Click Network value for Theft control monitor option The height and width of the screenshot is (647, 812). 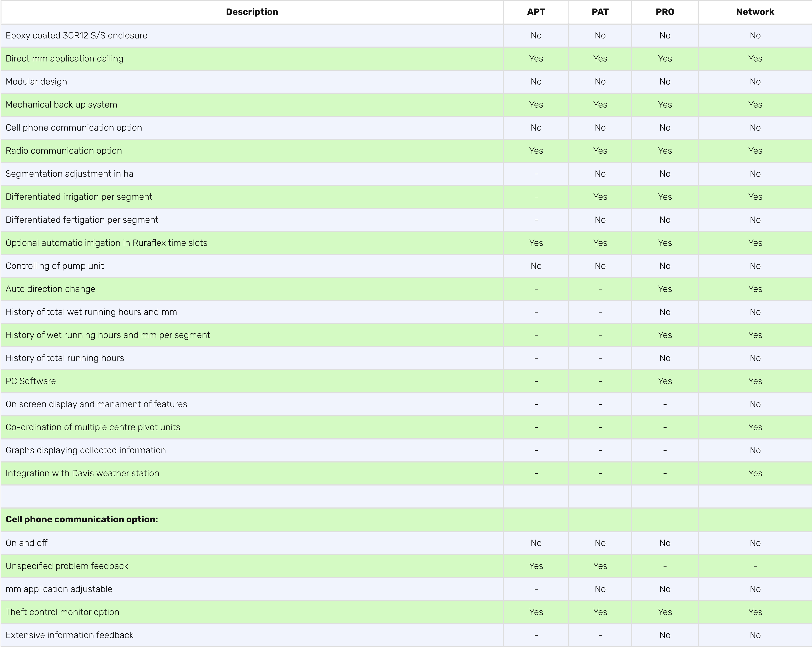coord(755,612)
